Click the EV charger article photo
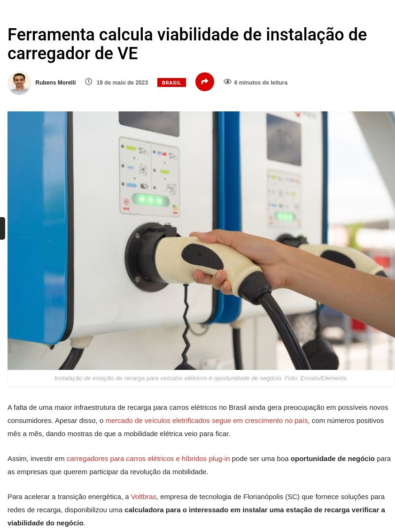Viewport: 395px width, 532px height. click(x=201, y=241)
